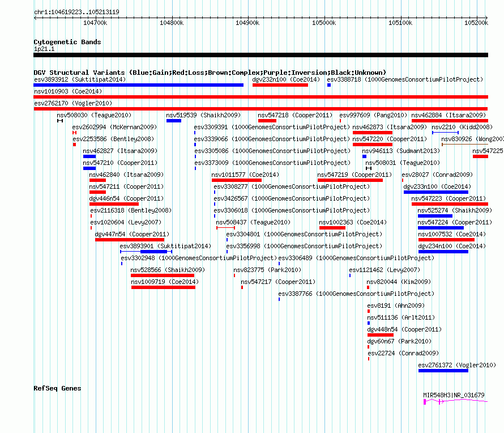Open nsv1002363 (Coe2014) variant
This screenshot has height=433, width=504.
353,222
